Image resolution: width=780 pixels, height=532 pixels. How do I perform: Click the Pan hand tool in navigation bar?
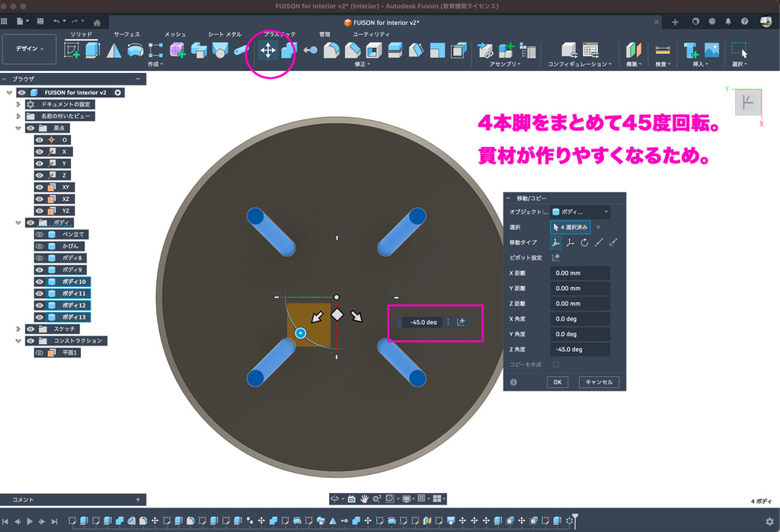(x=365, y=499)
